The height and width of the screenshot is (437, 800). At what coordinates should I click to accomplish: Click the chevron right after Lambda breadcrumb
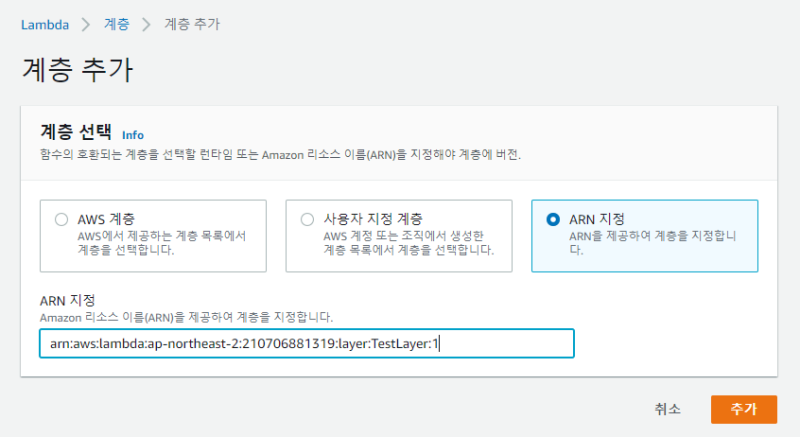click(84, 23)
